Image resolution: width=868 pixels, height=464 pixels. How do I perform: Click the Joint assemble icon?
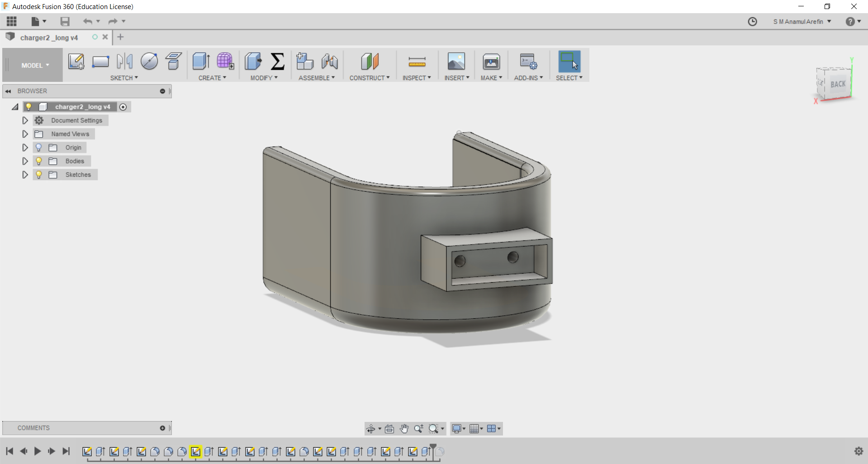point(330,61)
